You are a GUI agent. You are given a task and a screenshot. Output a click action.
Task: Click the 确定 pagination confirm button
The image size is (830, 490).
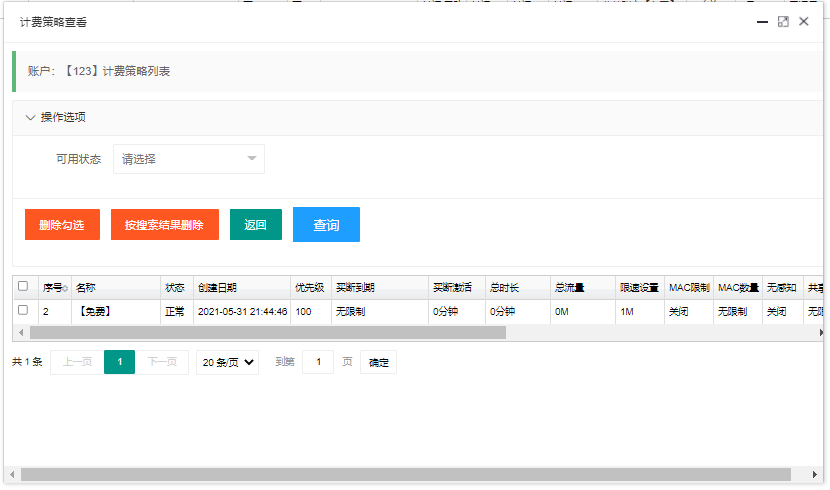click(378, 362)
